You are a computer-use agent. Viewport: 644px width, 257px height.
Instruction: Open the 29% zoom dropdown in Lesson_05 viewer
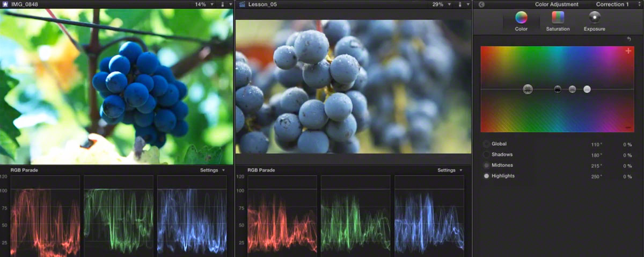click(x=442, y=4)
